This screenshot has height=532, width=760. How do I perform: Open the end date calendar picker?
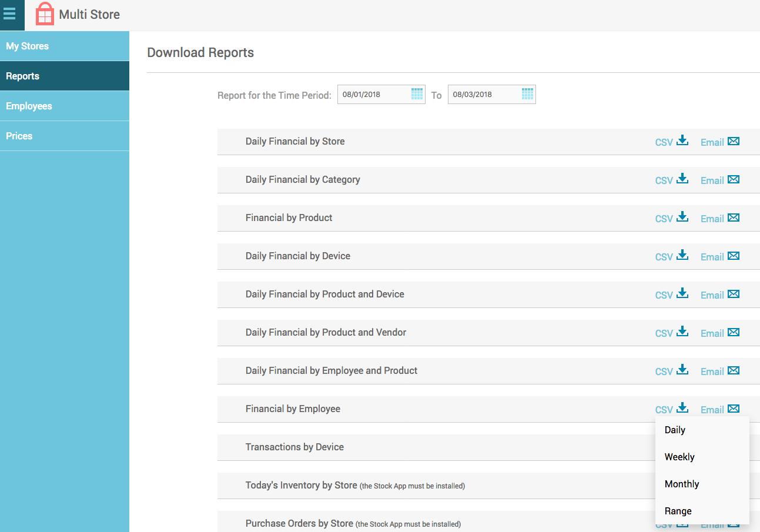click(527, 93)
